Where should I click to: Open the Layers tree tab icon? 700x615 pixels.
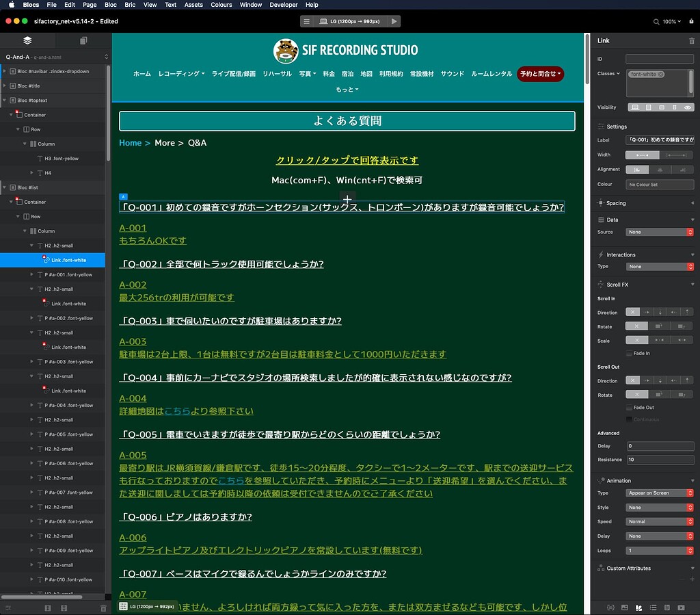coord(27,40)
